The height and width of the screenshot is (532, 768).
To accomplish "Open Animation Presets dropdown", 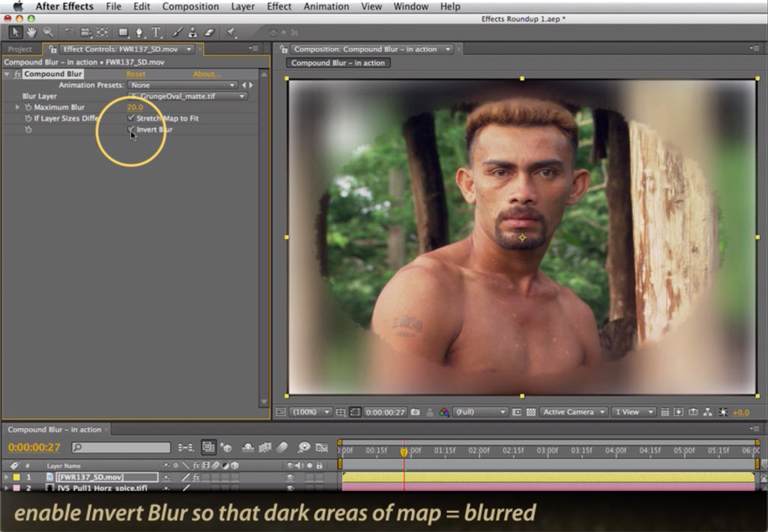I will tap(182, 85).
